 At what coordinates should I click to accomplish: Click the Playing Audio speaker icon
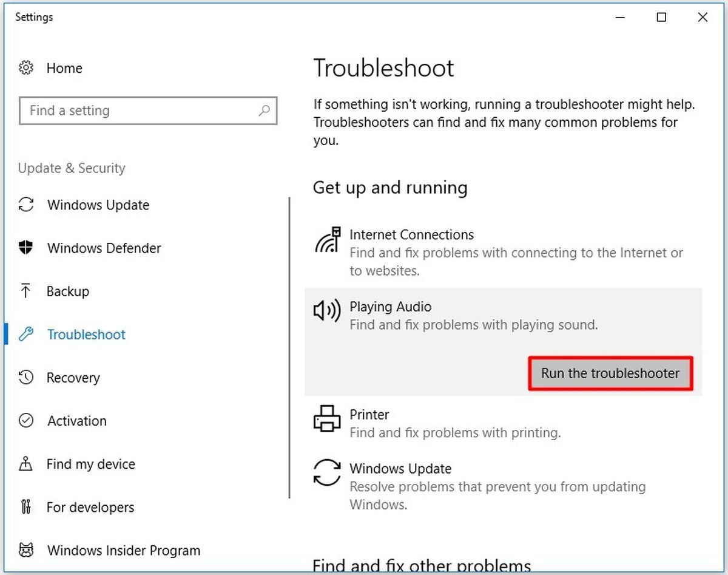coord(326,311)
